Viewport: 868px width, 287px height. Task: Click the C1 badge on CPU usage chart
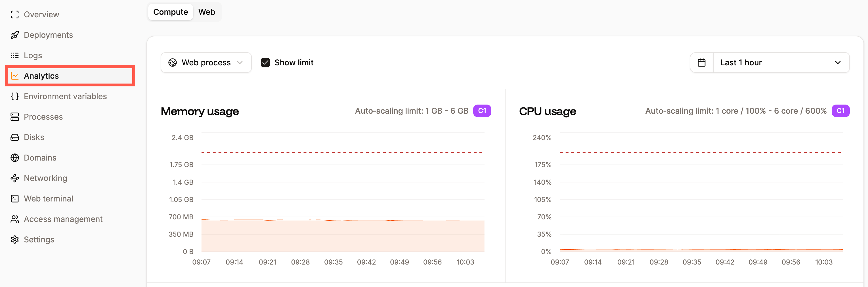click(841, 111)
